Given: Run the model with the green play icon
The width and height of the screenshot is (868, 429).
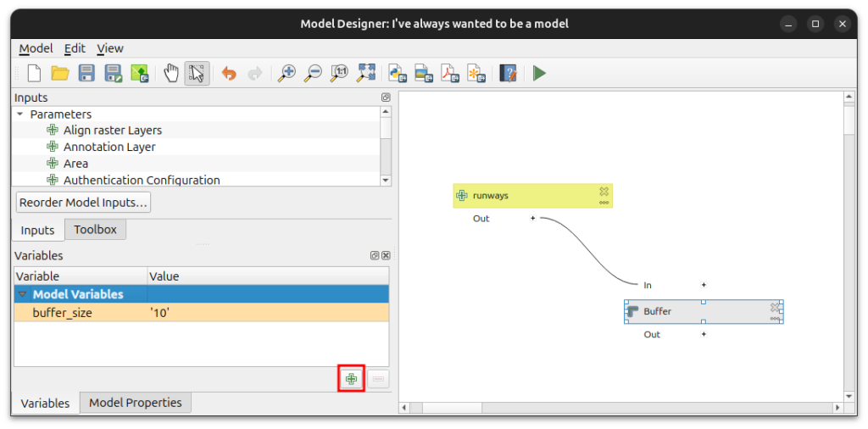Looking at the screenshot, I should [539, 74].
